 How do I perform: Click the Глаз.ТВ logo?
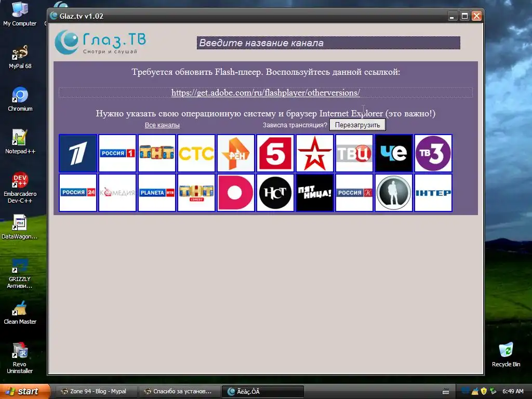coord(100,43)
